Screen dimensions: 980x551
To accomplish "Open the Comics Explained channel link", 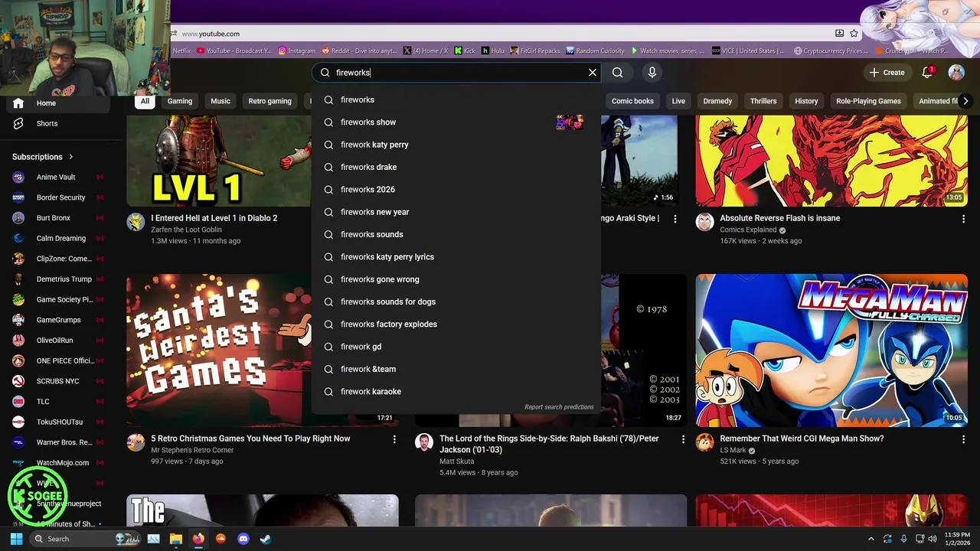I will [x=748, y=230].
